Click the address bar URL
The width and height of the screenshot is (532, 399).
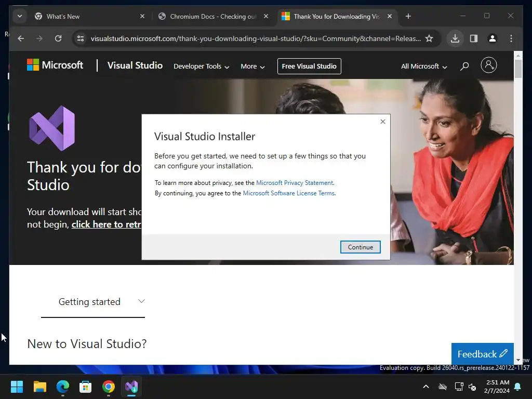point(256,38)
